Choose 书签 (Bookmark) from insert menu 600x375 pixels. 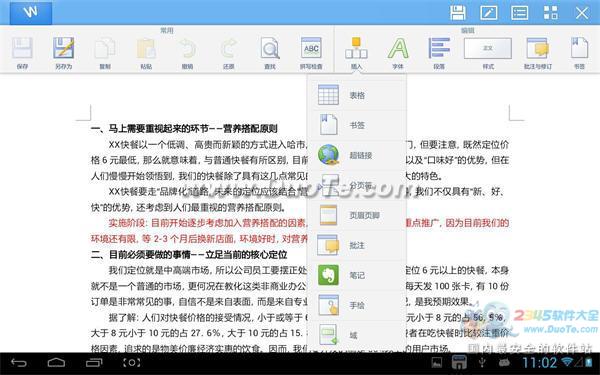pyautogui.click(x=357, y=125)
